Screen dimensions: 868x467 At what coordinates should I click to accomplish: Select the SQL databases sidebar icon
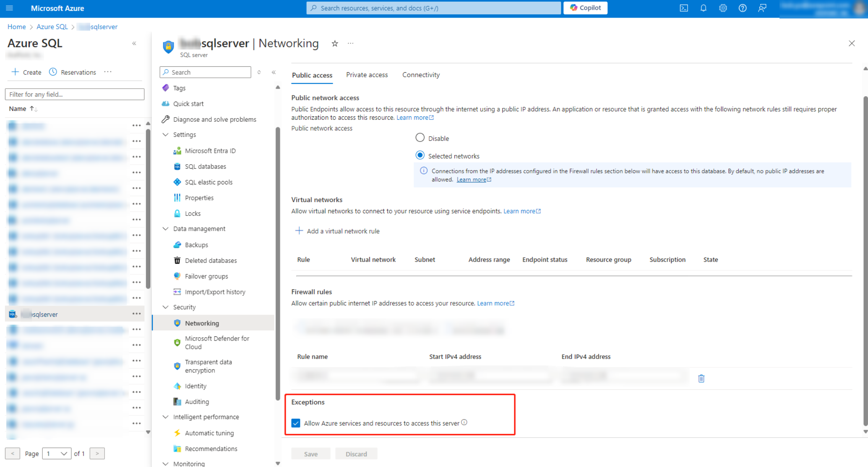[177, 166]
